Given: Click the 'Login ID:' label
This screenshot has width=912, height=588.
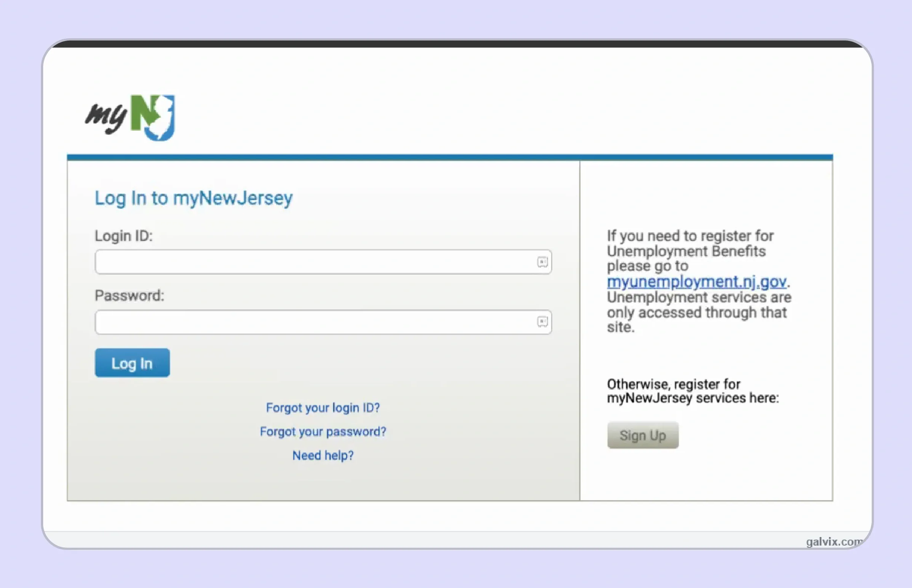Looking at the screenshot, I should point(124,236).
